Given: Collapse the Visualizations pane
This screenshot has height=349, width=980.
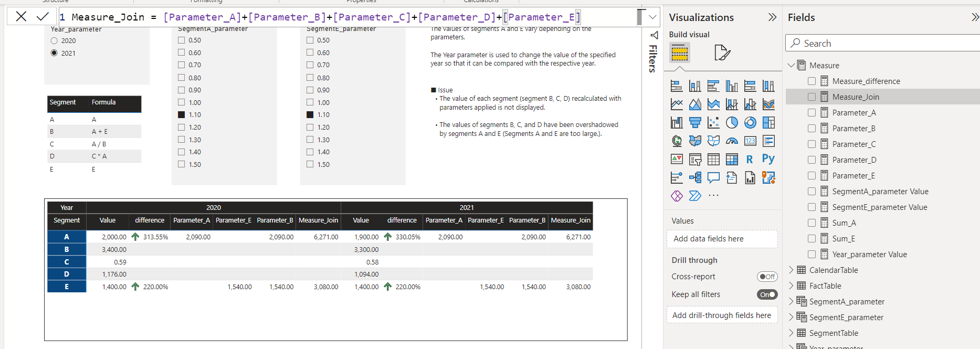Looking at the screenshot, I should click(772, 17).
